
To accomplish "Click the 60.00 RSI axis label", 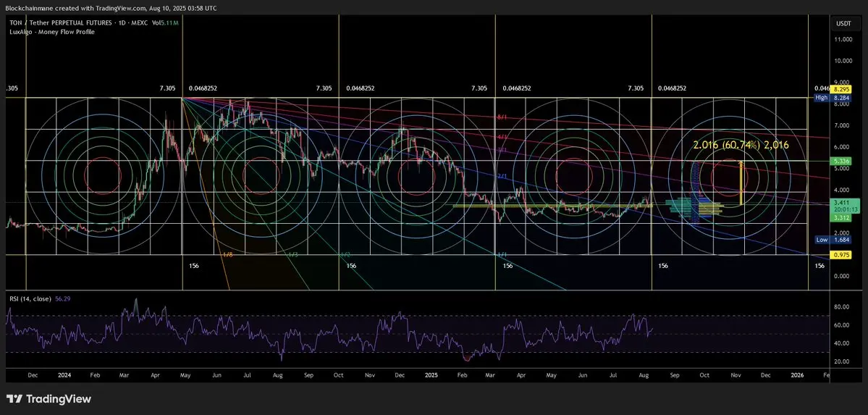I will pyautogui.click(x=842, y=325).
